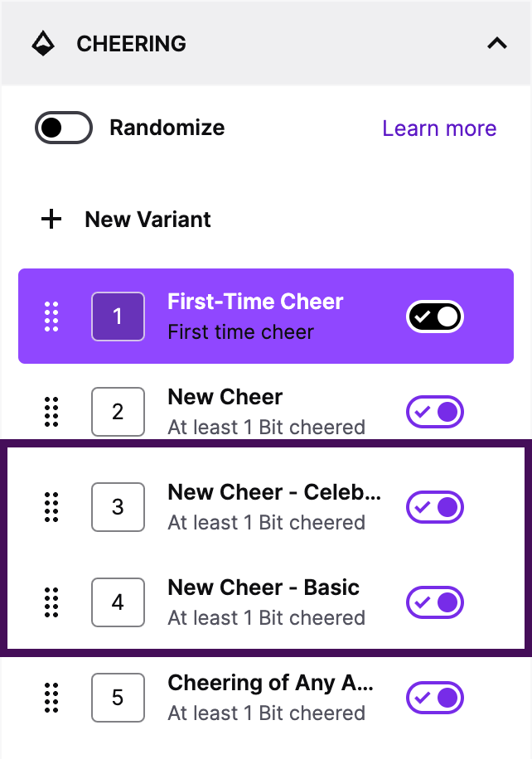Disable the New Cheer variant toggle
The width and height of the screenshot is (532, 759).
click(434, 412)
